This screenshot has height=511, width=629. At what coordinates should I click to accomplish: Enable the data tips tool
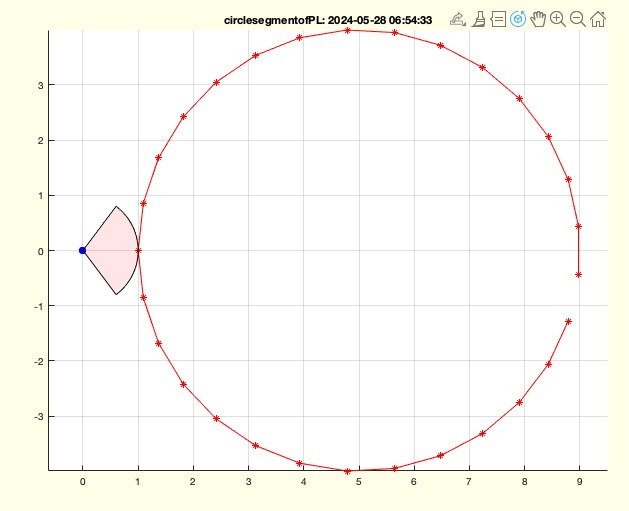coord(498,18)
